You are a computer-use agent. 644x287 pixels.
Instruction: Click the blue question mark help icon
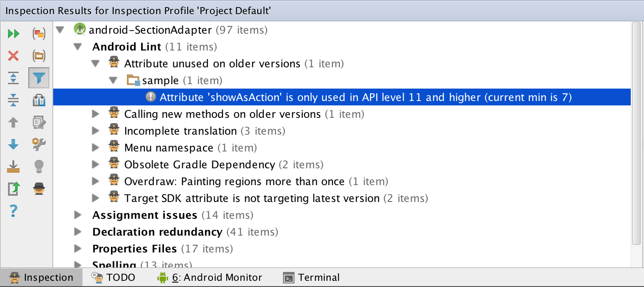[x=14, y=211]
